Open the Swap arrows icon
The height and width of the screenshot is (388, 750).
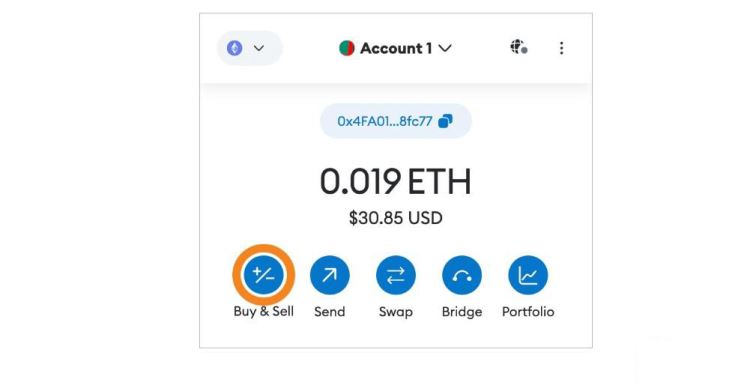(x=396, y=275)
